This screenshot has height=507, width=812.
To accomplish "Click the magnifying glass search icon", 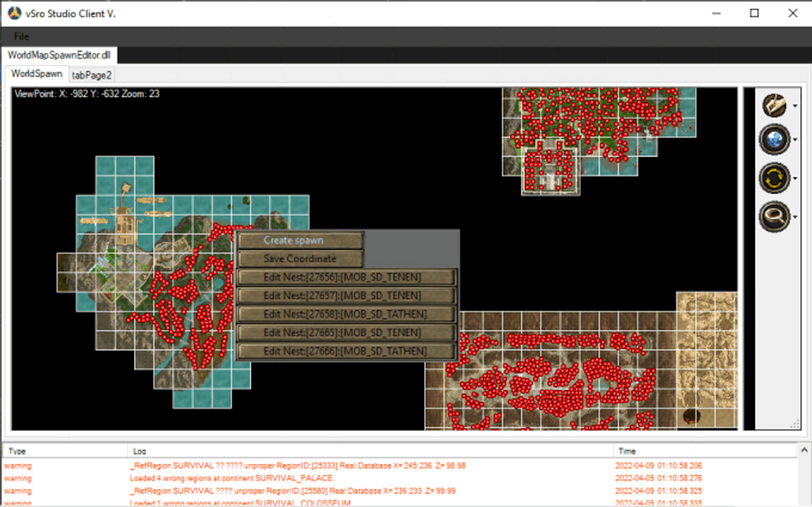I will click(x=774, y=216).
